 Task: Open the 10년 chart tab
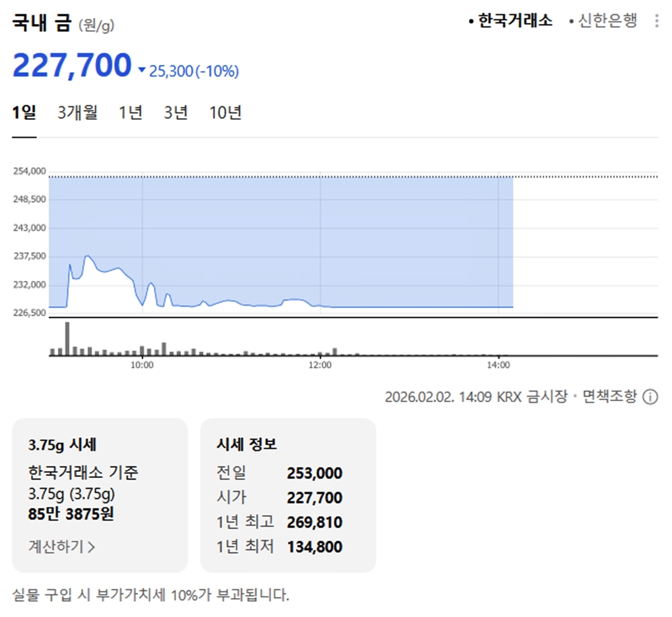tap(225, 113)
